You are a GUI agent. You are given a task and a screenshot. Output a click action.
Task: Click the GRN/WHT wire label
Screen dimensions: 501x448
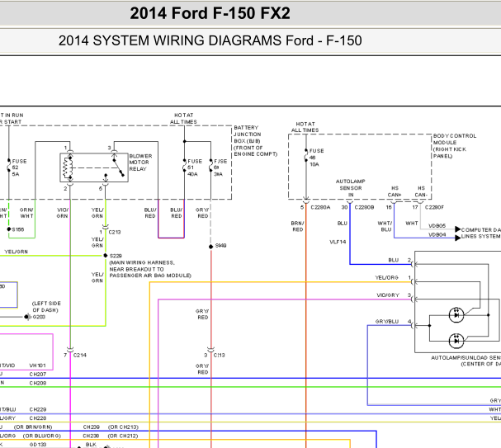coord(26,213)
